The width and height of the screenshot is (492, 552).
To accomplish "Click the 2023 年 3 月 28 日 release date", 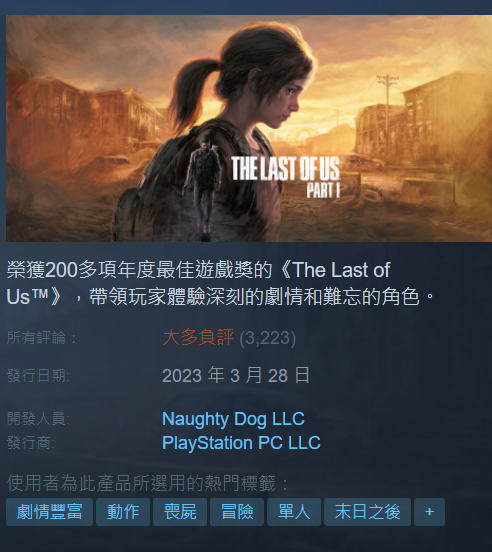I will (236, 375).
